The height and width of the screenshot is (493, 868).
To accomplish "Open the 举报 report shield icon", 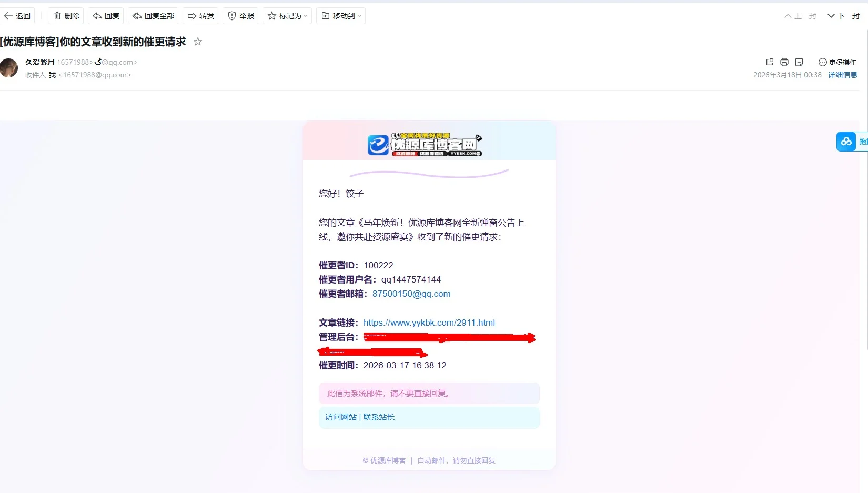I will tap(231, 16).
